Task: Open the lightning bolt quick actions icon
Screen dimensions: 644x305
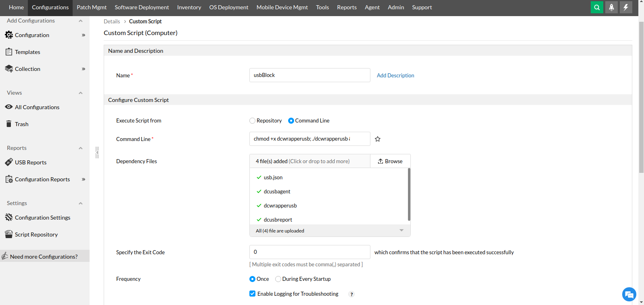Action: point(626,7)
